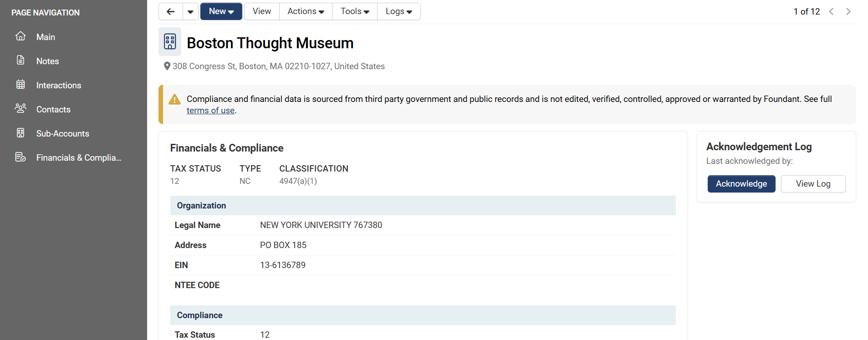The height and width of the screenshot is (340, 868).
Task: Go to previous record chevron
Action: click(x=831, y=11)
